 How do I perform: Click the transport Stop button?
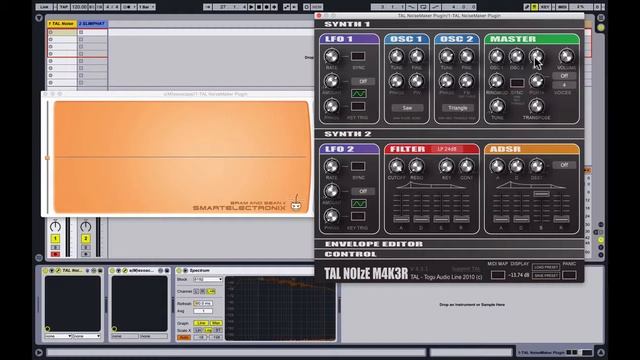pyautogui.click(x=259, y=7)
